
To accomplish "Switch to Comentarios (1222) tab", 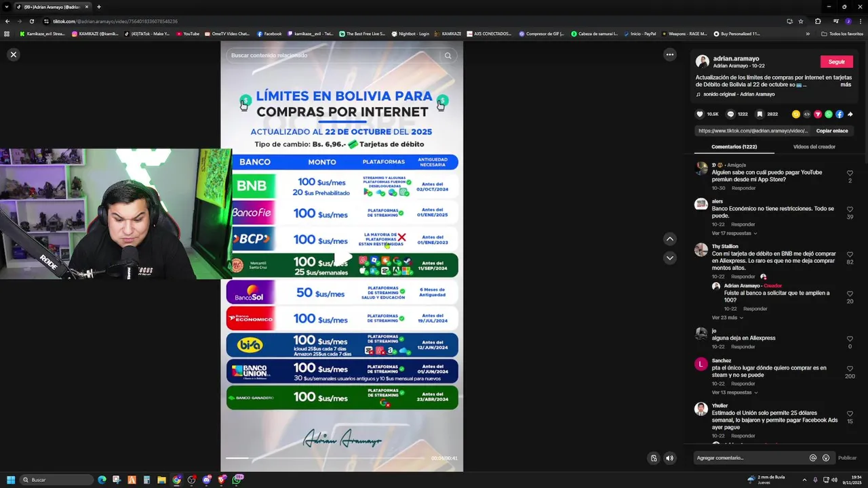I will (x=734, y=146).
